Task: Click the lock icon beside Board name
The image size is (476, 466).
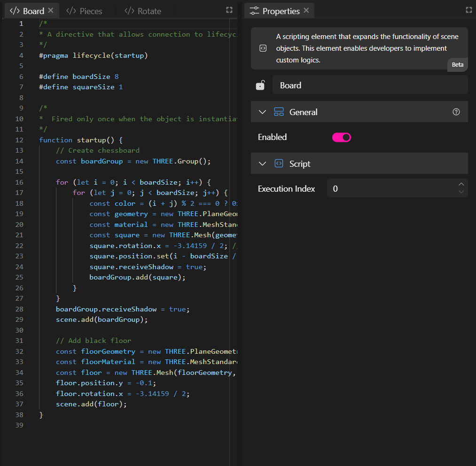Action: click(x=260, y=85)
